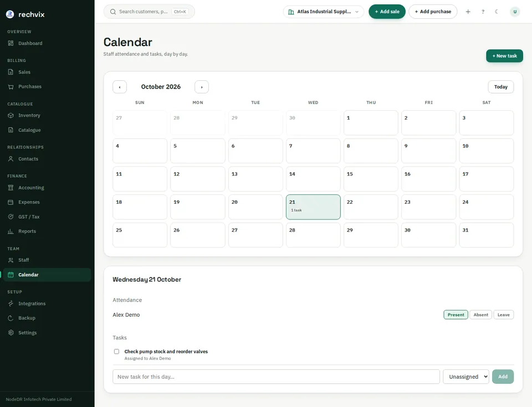Click the Reports chart icon
The height and width of the screenshot is (407, 532).
click(x=11, y=231)
